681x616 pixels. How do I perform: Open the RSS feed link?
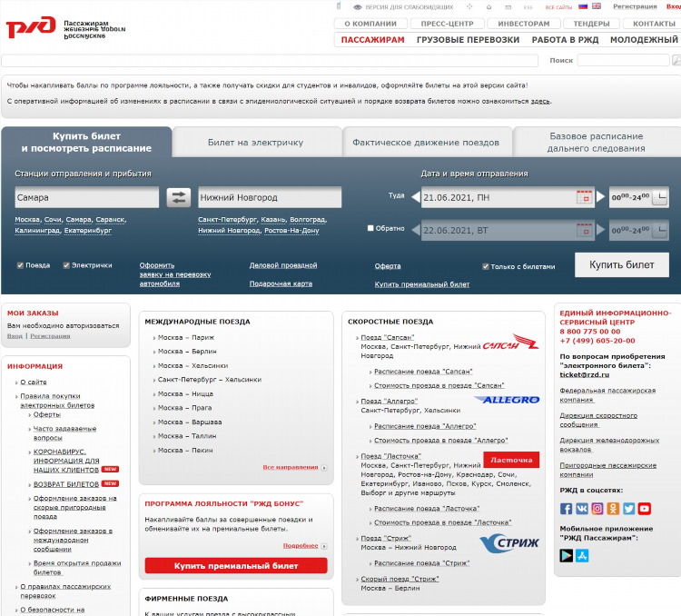point(528,7)
